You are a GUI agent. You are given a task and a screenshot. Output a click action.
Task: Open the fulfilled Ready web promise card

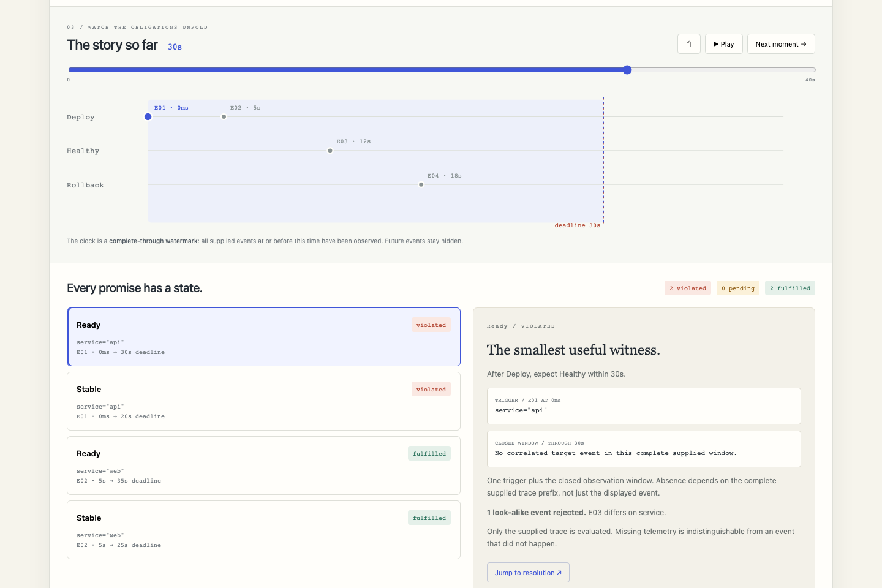263,466
